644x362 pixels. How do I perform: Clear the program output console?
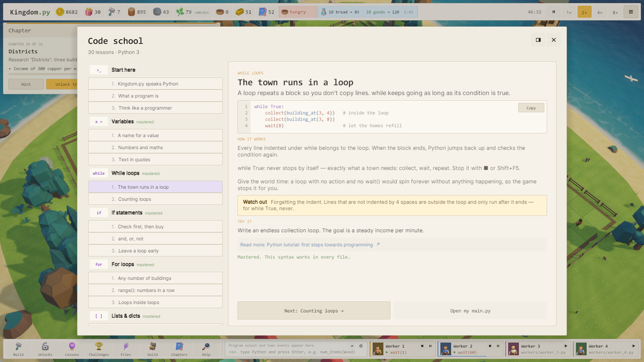click(361, 346)
